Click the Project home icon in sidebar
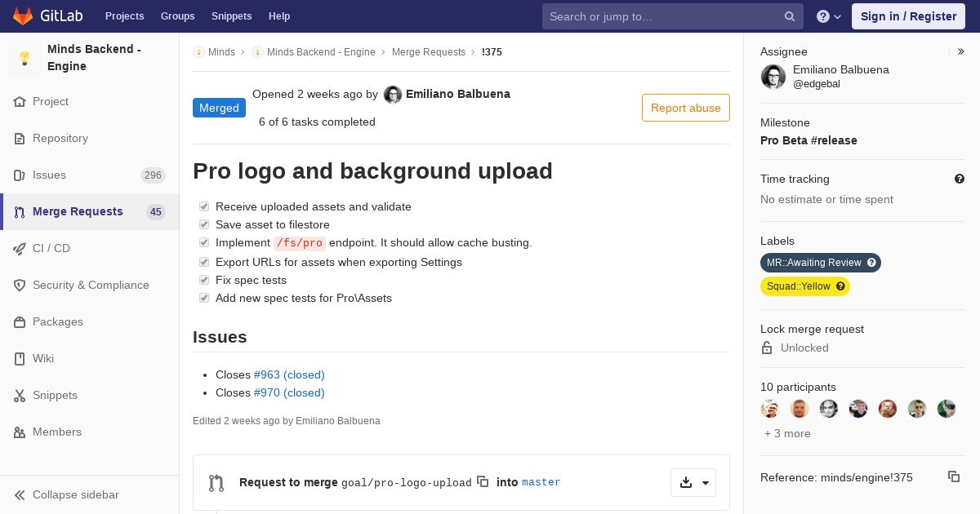The width and height of the screenshot is (980, 514). pyautogui.click(x=20, y=102)
